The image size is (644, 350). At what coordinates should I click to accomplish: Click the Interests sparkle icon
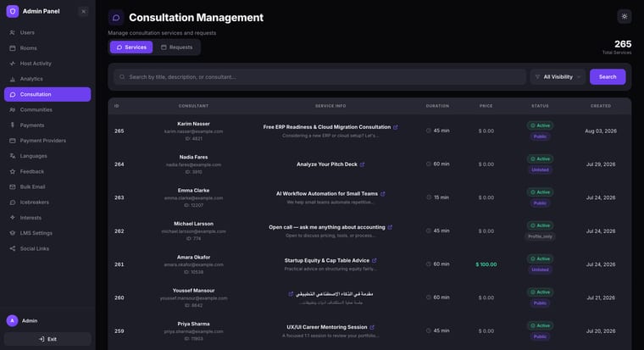click(13, 217)
